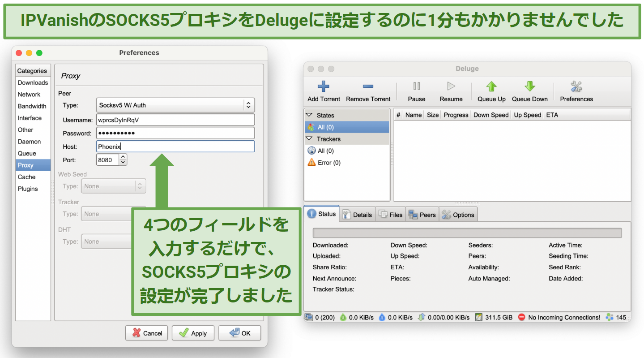Confirm Preferences with the OK button
The width and height of the screenshot is (644, 358).
point(240,333)
